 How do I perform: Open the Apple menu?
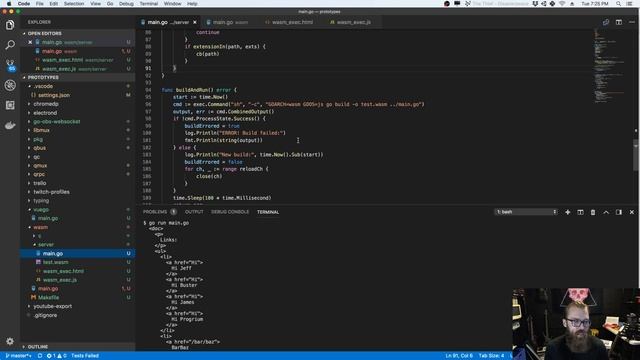click(9, 4)
